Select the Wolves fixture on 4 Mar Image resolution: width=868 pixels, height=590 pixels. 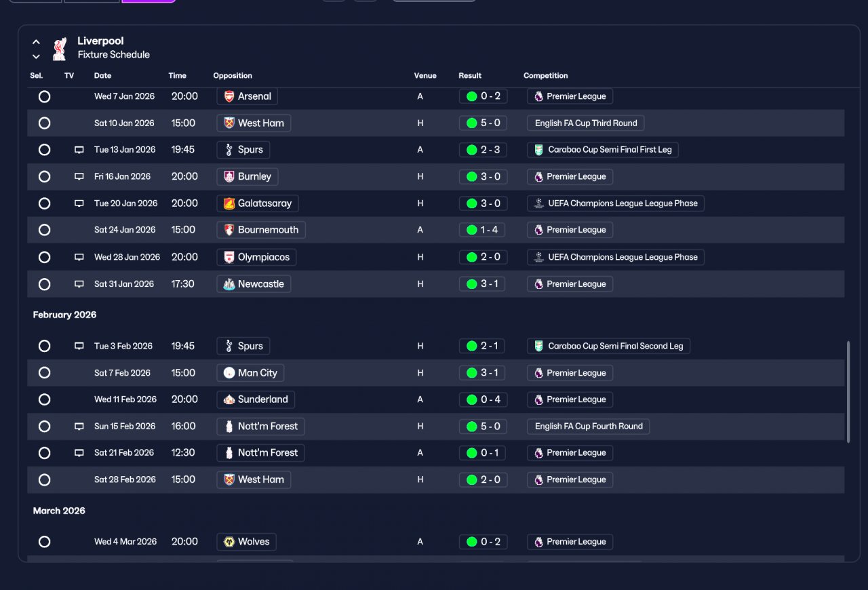click(x=44, y=542)
